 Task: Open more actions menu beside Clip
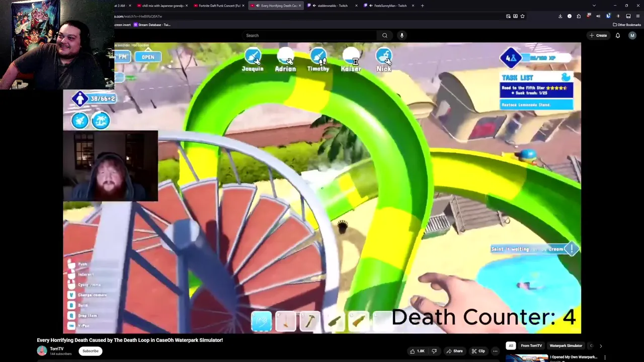495,351
